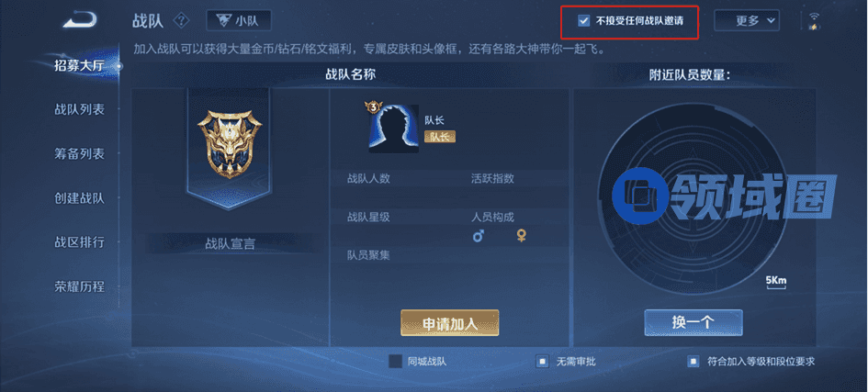Toggle the 无需审批 checkbox
868x392 pixels.
coord(542,362)
